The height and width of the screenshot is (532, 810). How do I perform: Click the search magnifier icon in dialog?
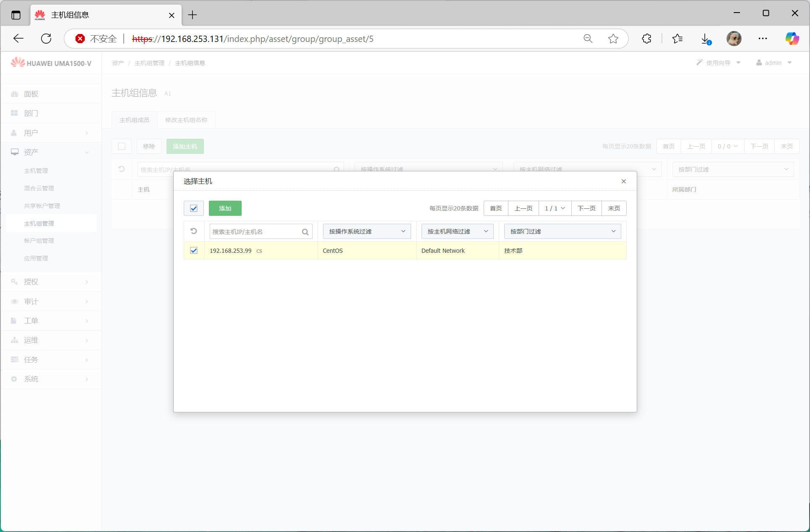click(305, 232)
